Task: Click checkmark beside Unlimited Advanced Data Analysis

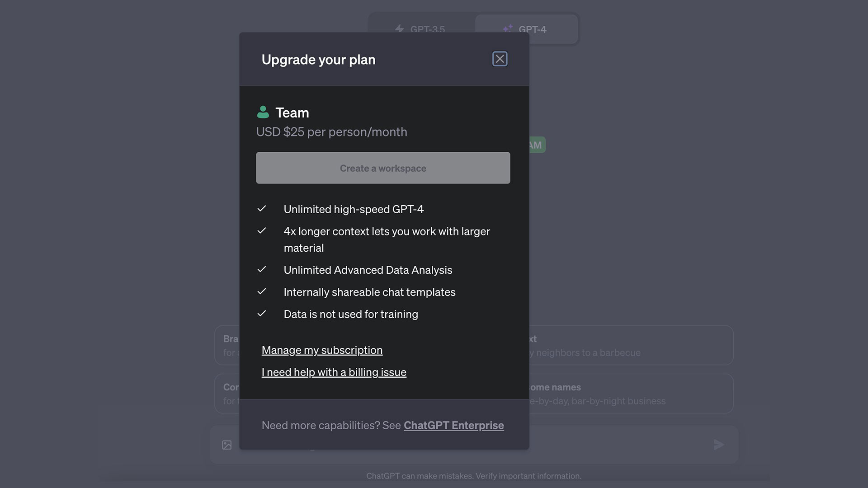Action: click(262, 269)
